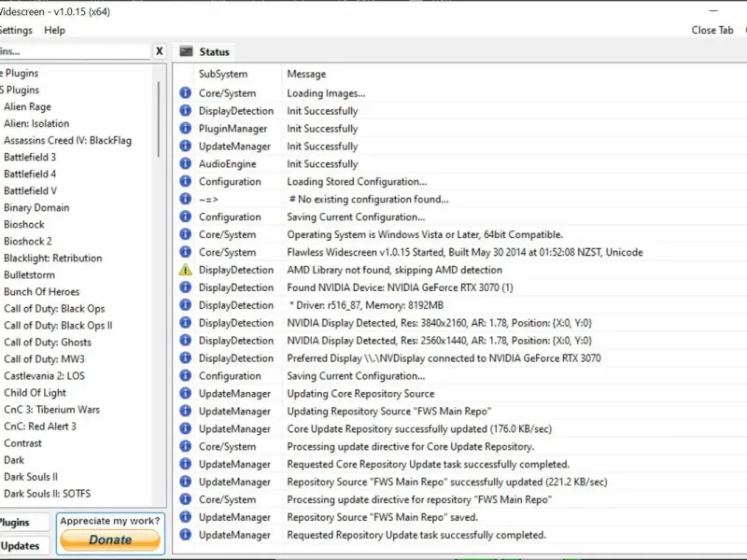This screenshot has height=560, width=747.
Task: Click the plugin list vertical scrollbar
Action: coord(159,120)
